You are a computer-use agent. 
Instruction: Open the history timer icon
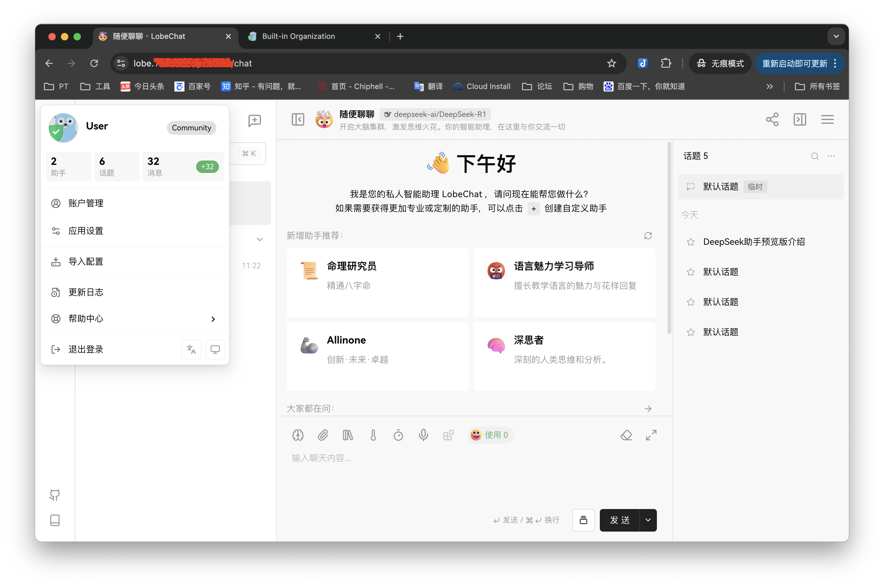[398, 435]
